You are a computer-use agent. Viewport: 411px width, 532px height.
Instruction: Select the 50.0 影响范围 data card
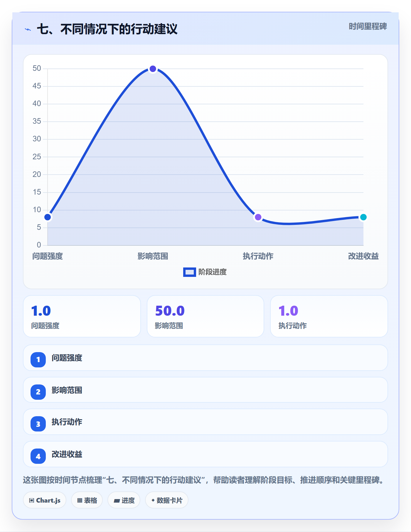pos(206,316)
